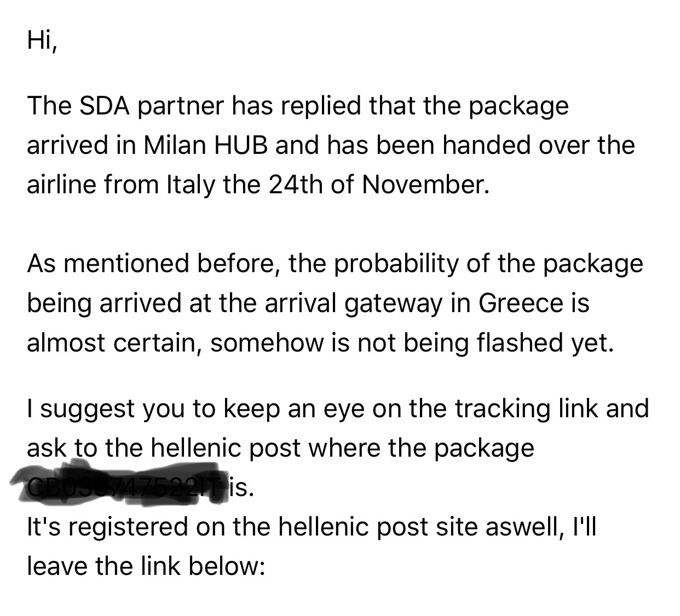Image resolution: width=680 pixels, height=616 pixels.
Task: Select the phrase "almost certain"
Action: pos(113,342)
